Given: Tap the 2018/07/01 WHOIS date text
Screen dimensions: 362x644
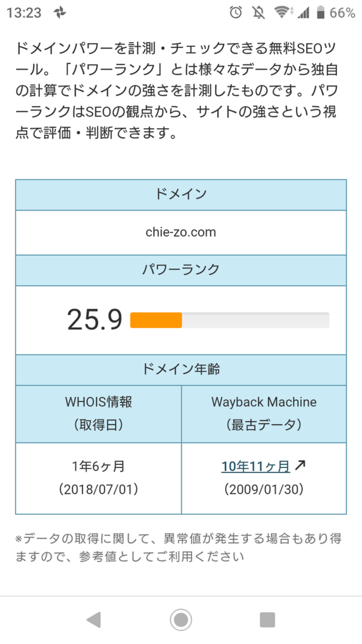Looking at the screenshot, I should coord(98,489).
